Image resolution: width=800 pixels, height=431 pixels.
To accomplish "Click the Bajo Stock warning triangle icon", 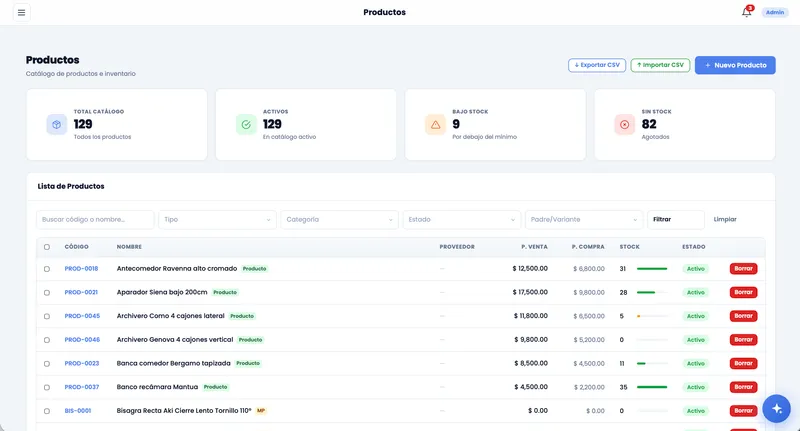I will (x=435, y=124).
